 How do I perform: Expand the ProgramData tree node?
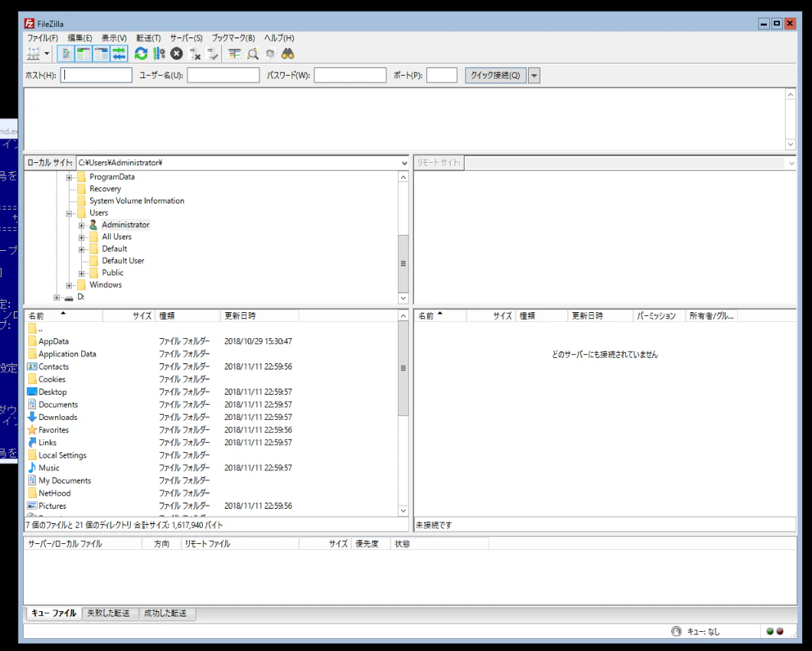[x=69, y=177]
